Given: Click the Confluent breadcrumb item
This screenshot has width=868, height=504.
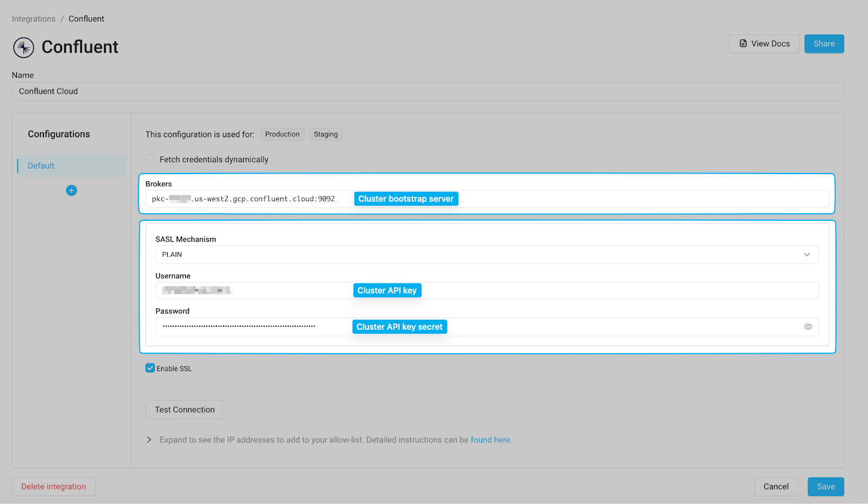Looking at the screenshot, I should (x=86, y=18).
